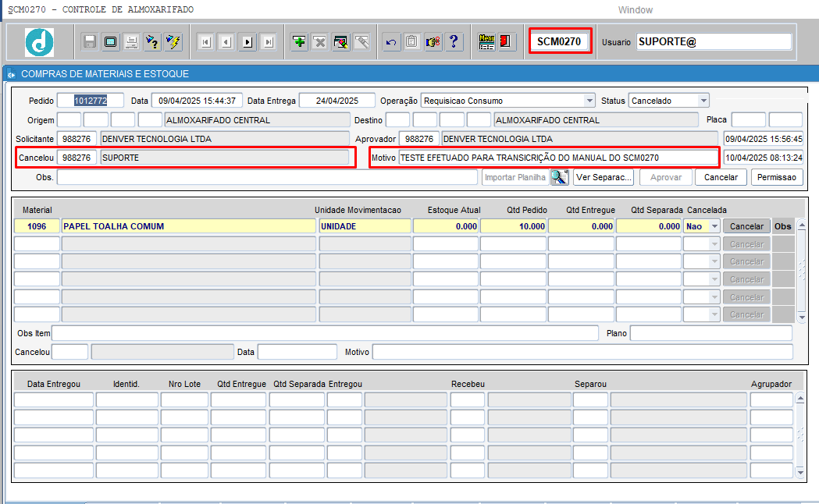The height and width of the screenshot is (504, 819).
Task: Exit using the red door icon
Action: click(x=505, y=42)
